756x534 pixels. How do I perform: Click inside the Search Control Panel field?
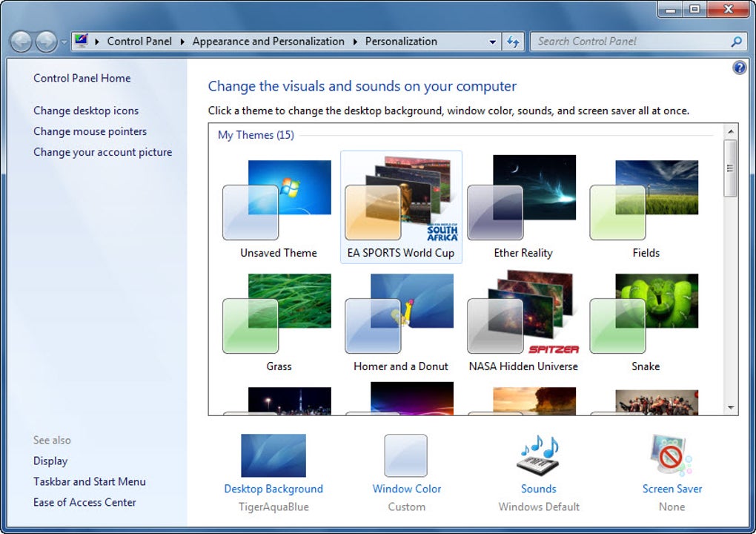631,42
